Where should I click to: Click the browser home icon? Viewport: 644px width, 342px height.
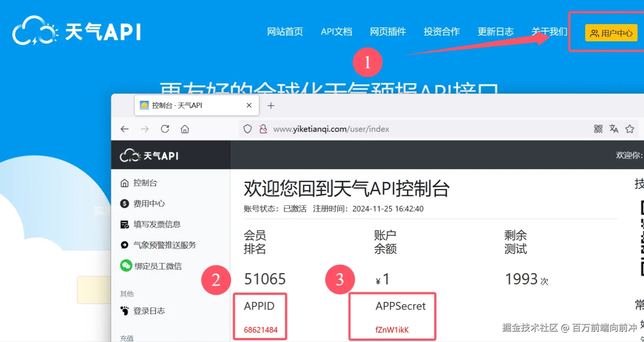[185, 129]
